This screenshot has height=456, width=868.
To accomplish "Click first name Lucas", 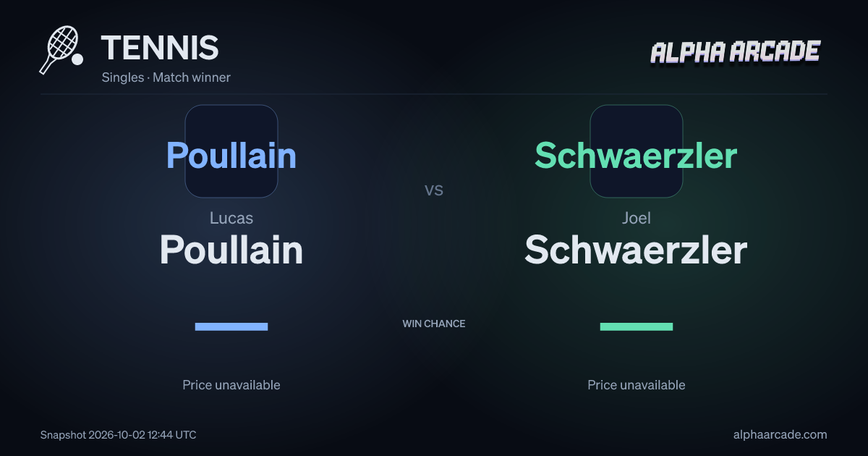I will [x=231, y=218].
